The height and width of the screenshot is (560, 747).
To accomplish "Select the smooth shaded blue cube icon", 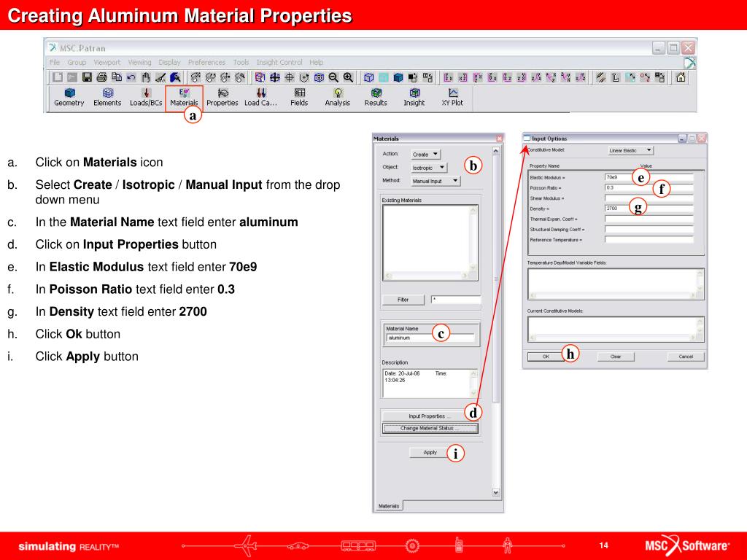I will [398, 77].
